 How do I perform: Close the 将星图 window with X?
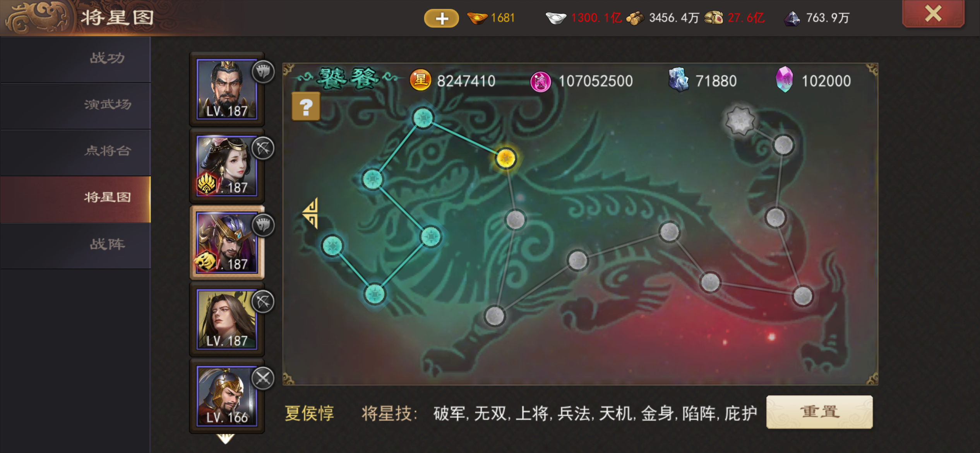coord(933,14)
